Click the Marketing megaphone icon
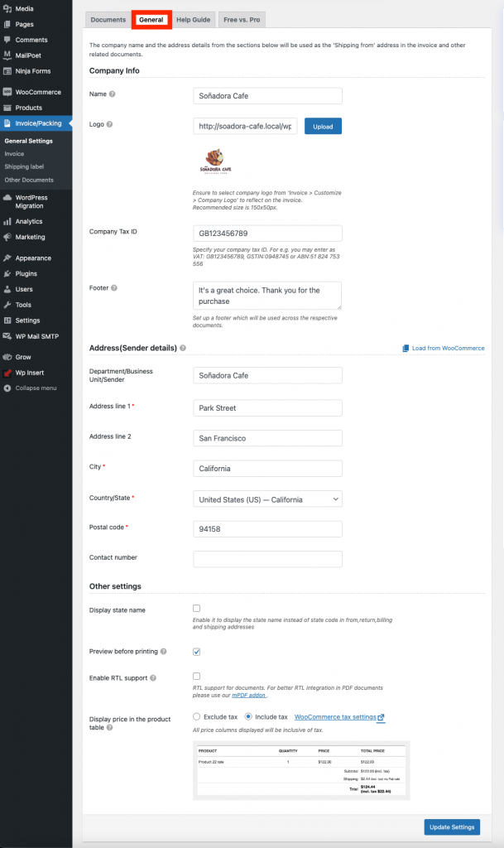 point(7,237)
